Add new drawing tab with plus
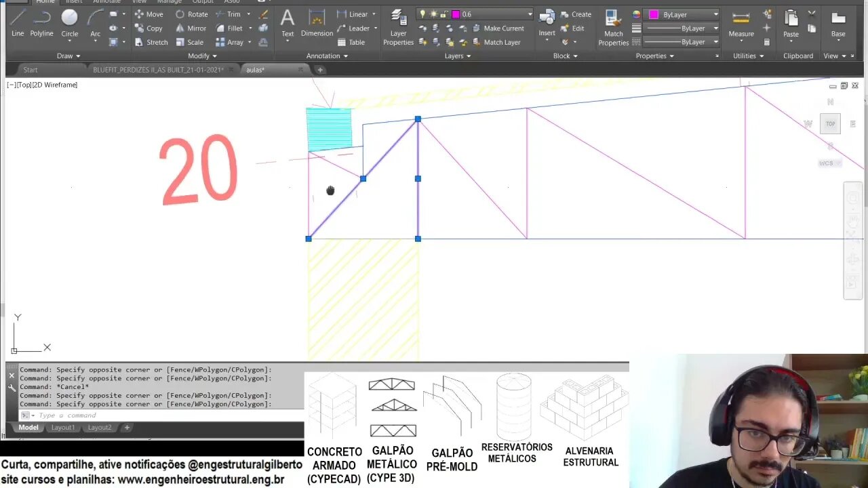This screenshot has height=488, width=868. [x=320, y=70]
